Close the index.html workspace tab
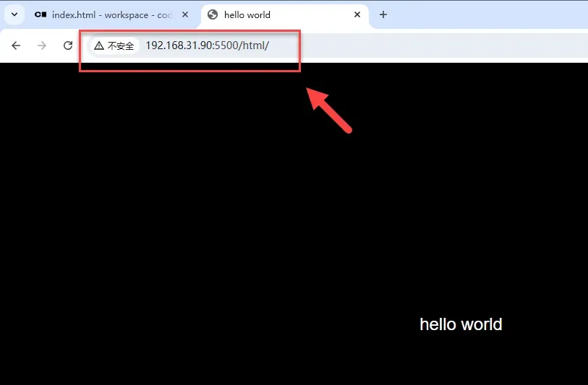 (185, 14)
